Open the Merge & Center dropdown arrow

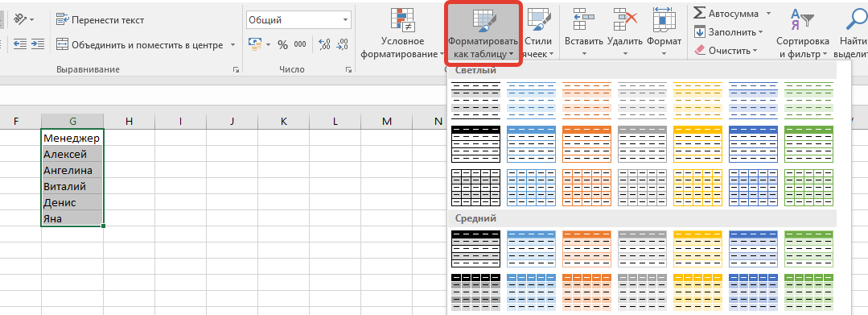coord(232,45)
